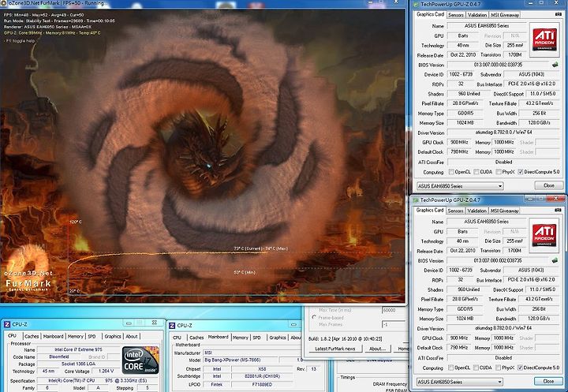Viewport: 568px width, 392px height.
Task: Select Graphics Card tab in bottom GPU-Z
Action: [430, 210]
